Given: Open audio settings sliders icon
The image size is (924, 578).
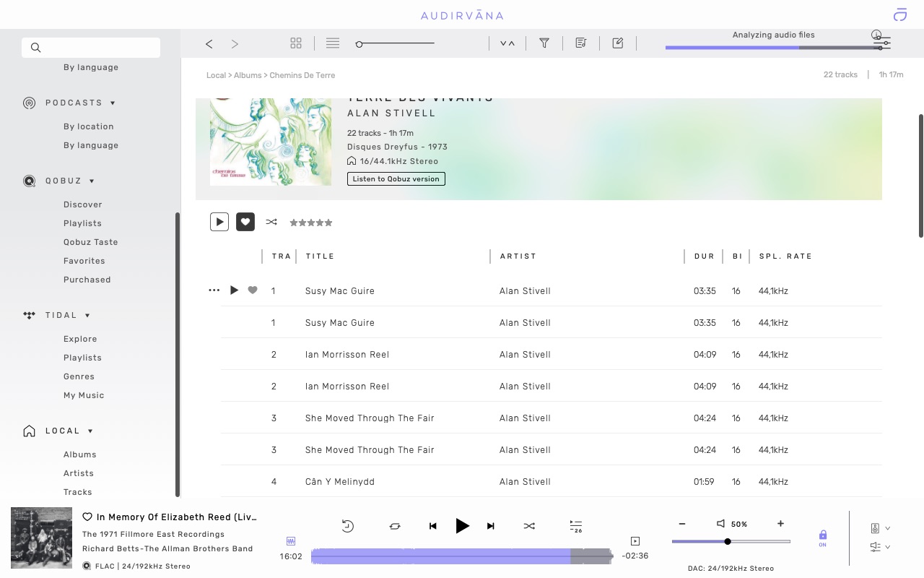Looking at the screenshot, I should click(x=881, y=43).
